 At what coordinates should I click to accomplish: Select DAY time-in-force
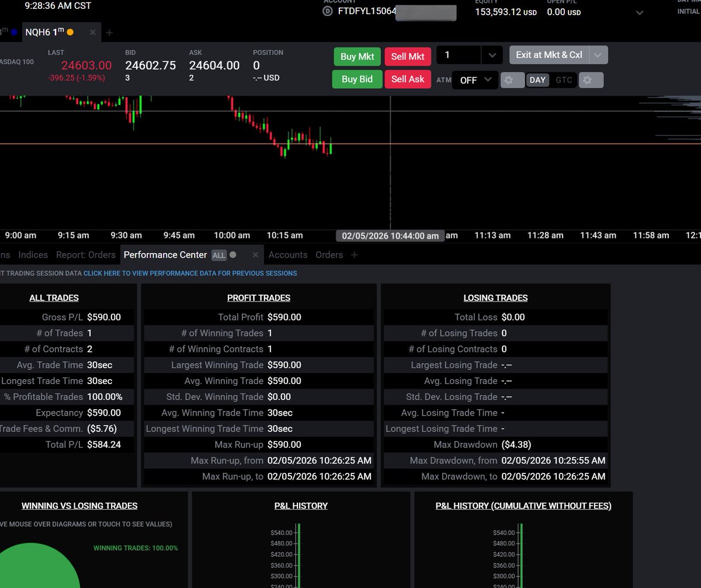click(x=538, y=80)
